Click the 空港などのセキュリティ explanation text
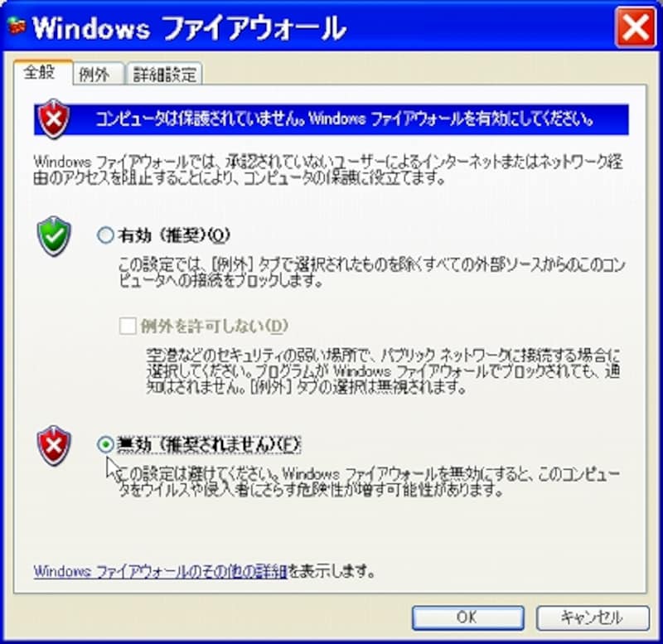 pyautogui.click(x=383, y=371)
